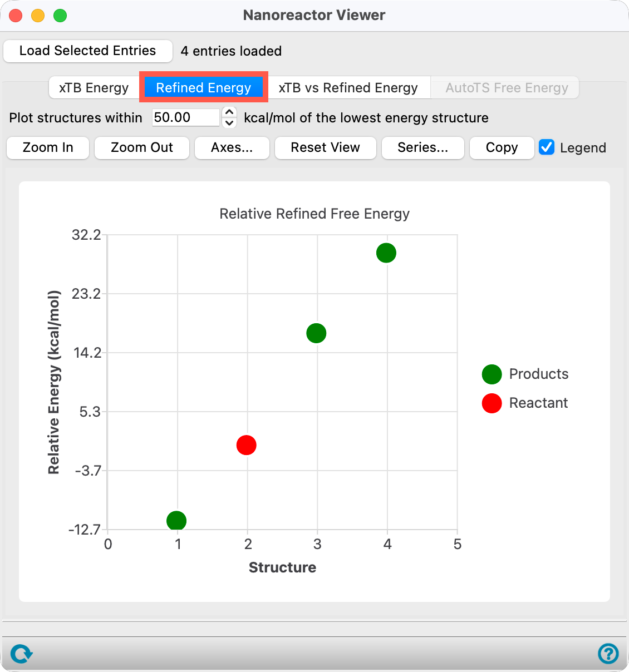Click the Zoom Out button
629x672 pixels.
coord(142,148)
